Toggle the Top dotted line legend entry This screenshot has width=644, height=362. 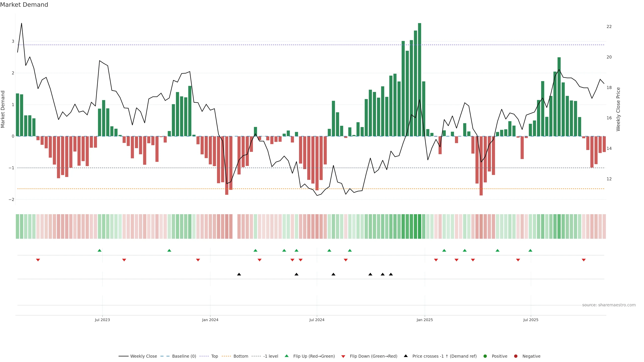point(214,356)
